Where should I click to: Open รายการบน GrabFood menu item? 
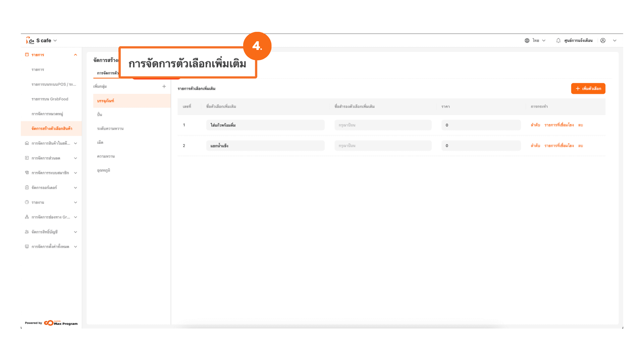tap(50, 99)
